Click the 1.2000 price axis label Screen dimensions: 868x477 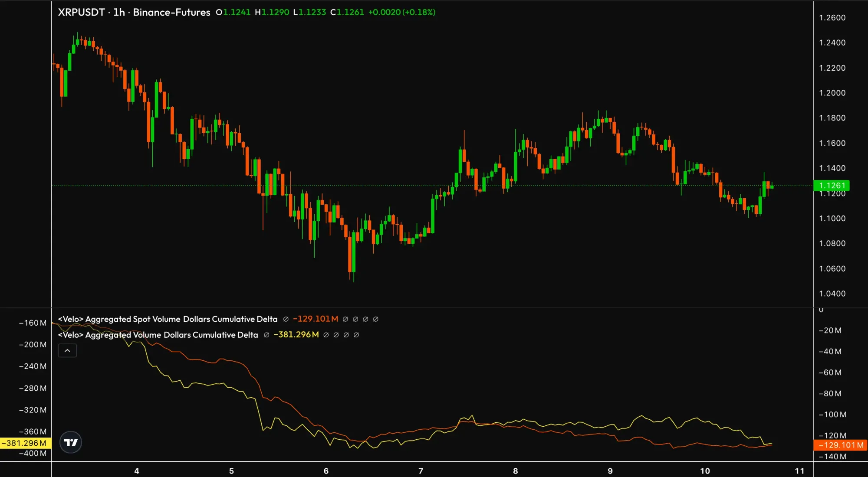coord(832,93)
